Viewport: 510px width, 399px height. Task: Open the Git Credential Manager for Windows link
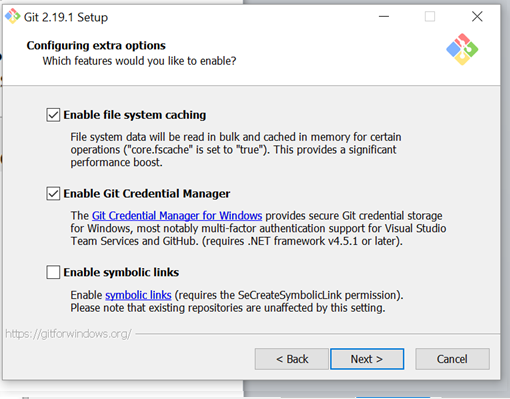pos(177,216)
